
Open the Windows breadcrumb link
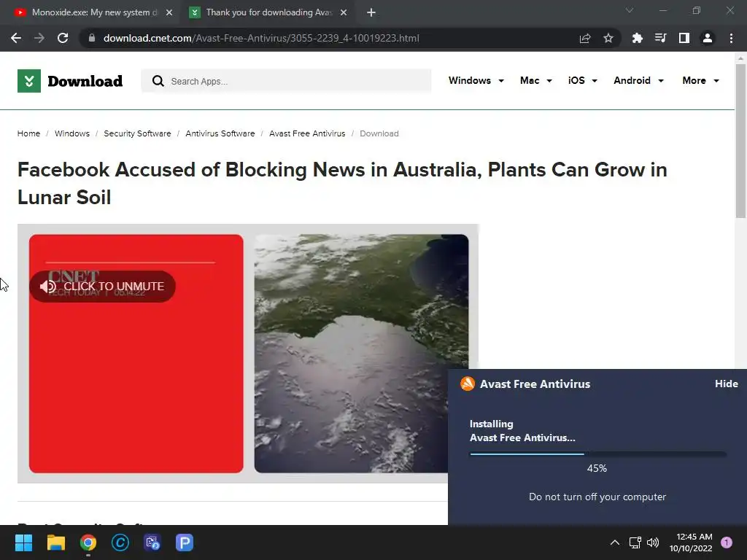coord(72,133)
